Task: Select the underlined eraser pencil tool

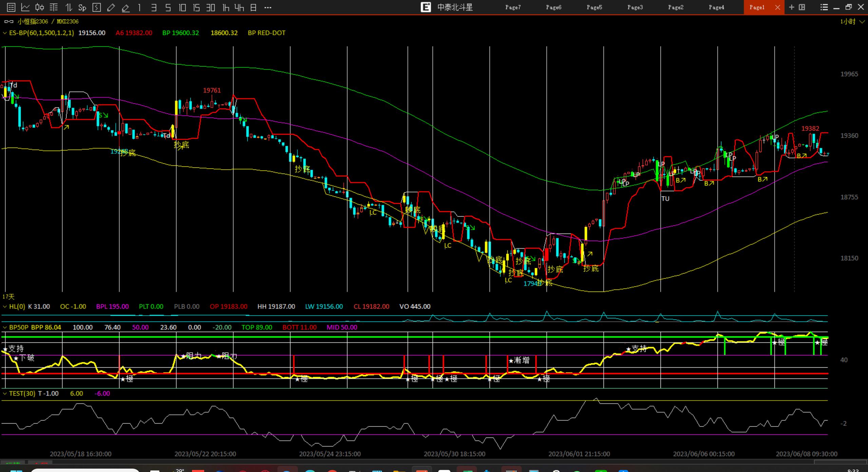Action: [126, 7]
